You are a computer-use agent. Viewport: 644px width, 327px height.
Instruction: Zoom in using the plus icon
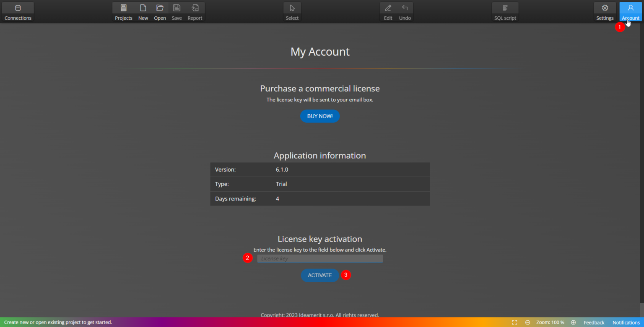[573, 322]
